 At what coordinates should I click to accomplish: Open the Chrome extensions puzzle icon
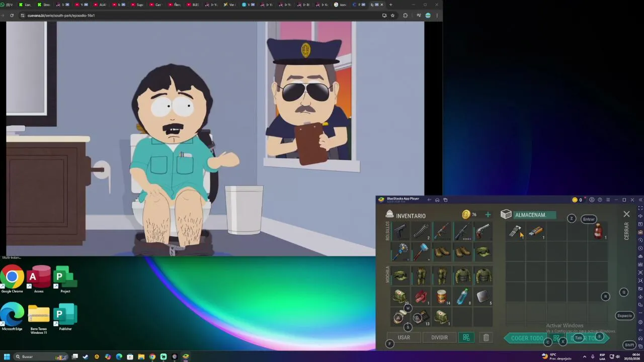click(406, 16)
